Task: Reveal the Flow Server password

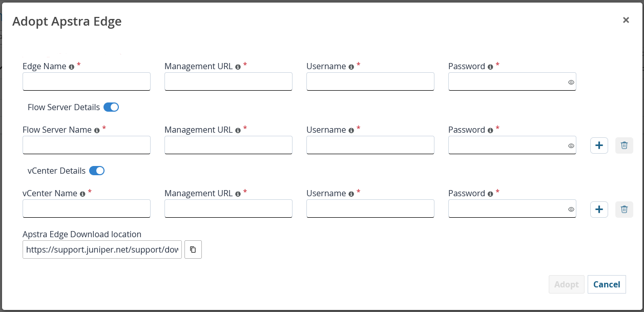Action: click(571, 145)
